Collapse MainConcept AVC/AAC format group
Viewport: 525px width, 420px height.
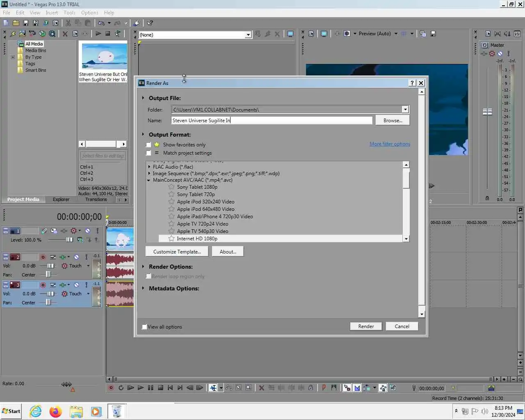pyautogui.click(x=149, y=180)
